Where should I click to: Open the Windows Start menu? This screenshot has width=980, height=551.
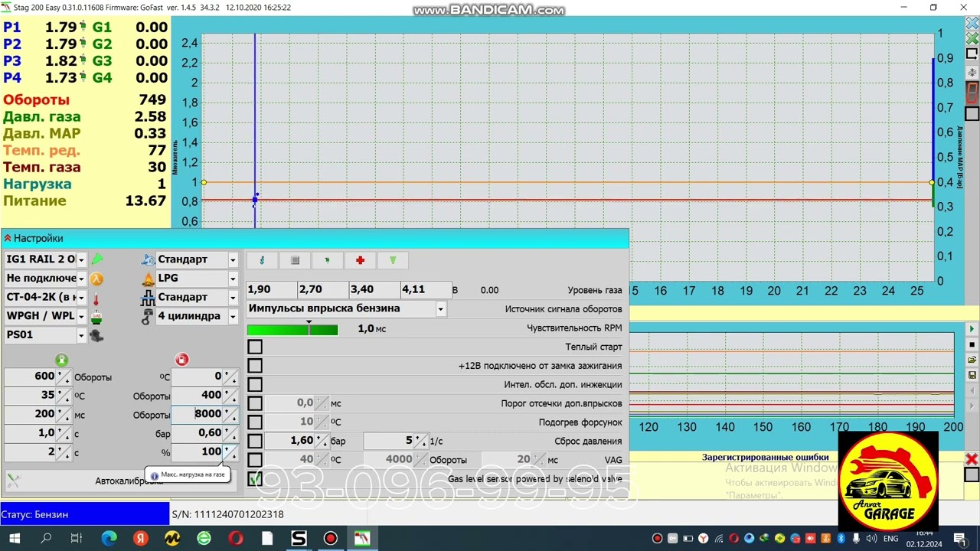[x=15, y=539]
